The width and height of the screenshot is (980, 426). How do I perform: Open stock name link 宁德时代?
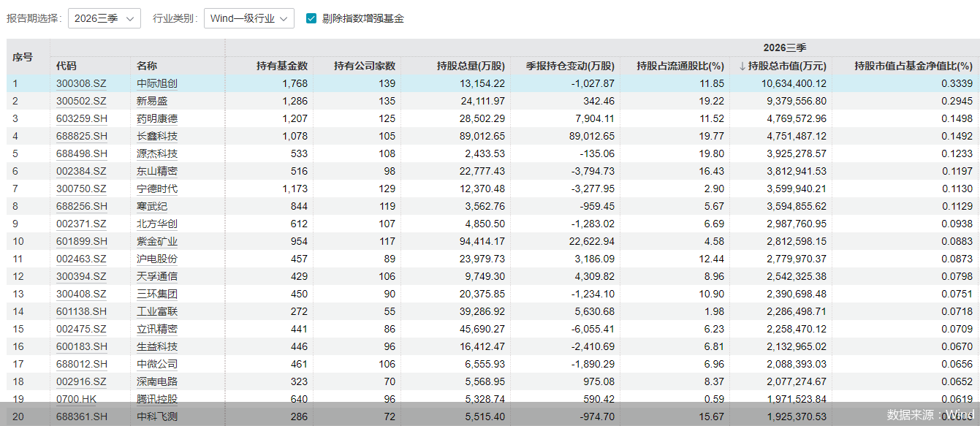pos(157,189)
